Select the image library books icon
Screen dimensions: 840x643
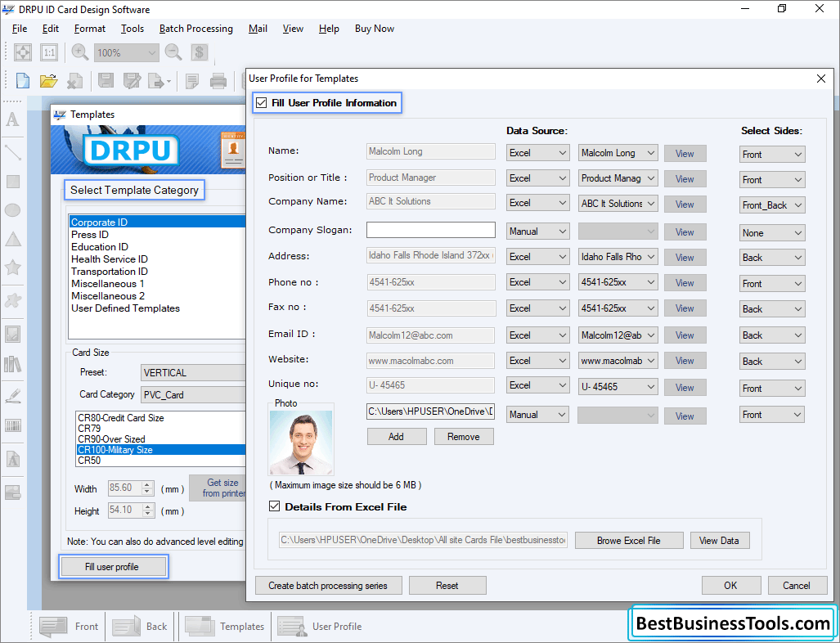(x=13, y=364)
